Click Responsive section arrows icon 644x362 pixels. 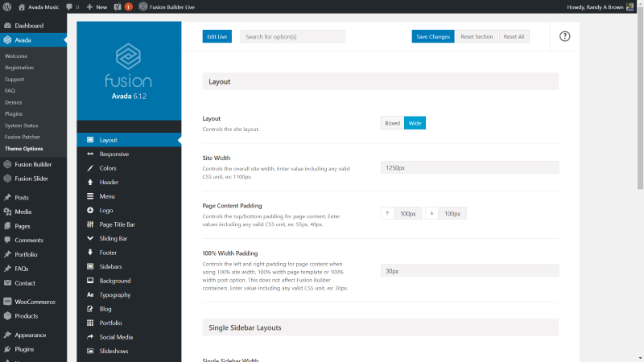[x=90, y=154]
